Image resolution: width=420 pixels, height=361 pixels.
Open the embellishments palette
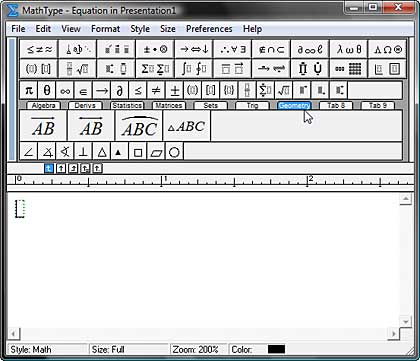point(116,49)
